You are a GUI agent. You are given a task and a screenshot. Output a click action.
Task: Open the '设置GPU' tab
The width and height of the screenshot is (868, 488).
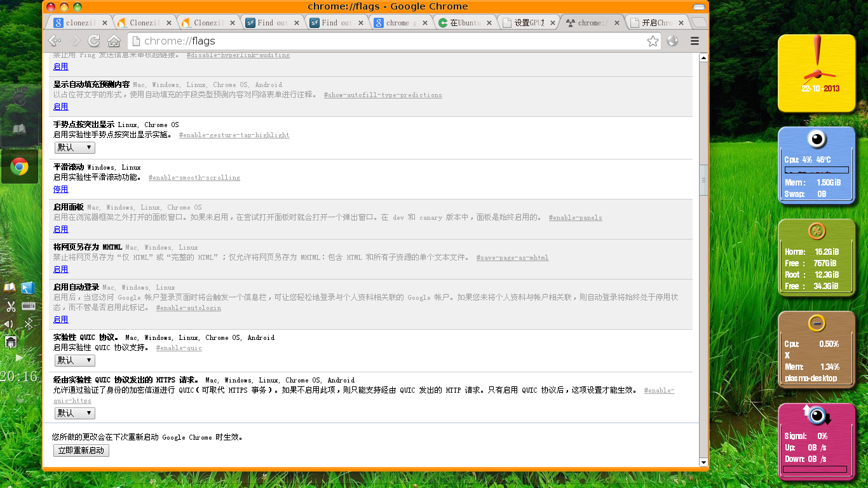527,22
